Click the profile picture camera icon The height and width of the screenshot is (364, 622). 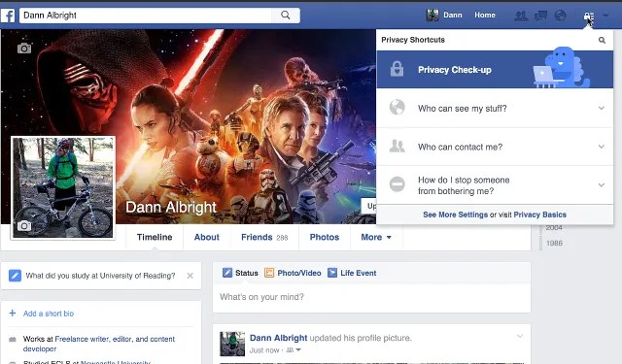pyautogui.click(x=24, y=226)
